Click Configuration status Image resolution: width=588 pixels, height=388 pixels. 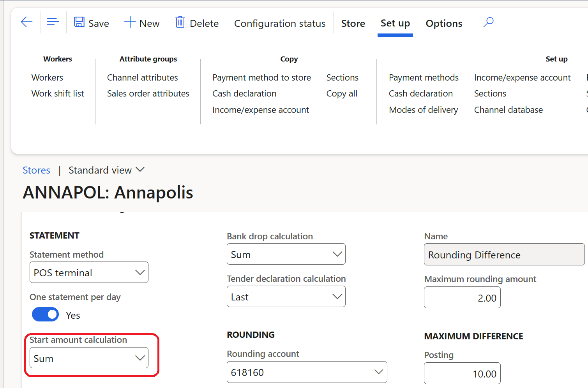pyautogui.click(x=279, y=23)
